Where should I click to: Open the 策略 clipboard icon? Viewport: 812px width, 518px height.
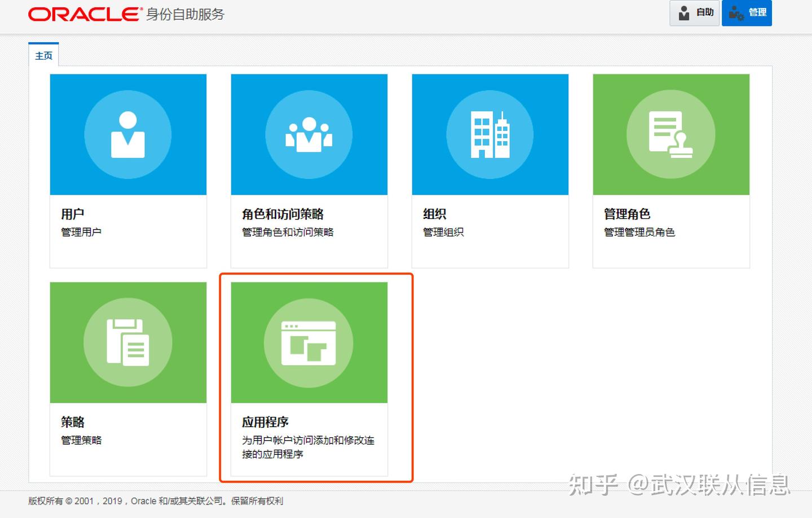coord(128,343)
